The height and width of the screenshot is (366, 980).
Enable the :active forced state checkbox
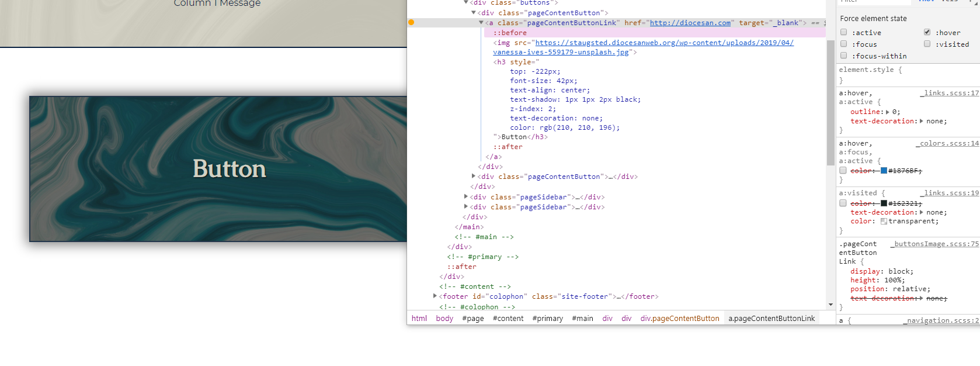point(843,32)
